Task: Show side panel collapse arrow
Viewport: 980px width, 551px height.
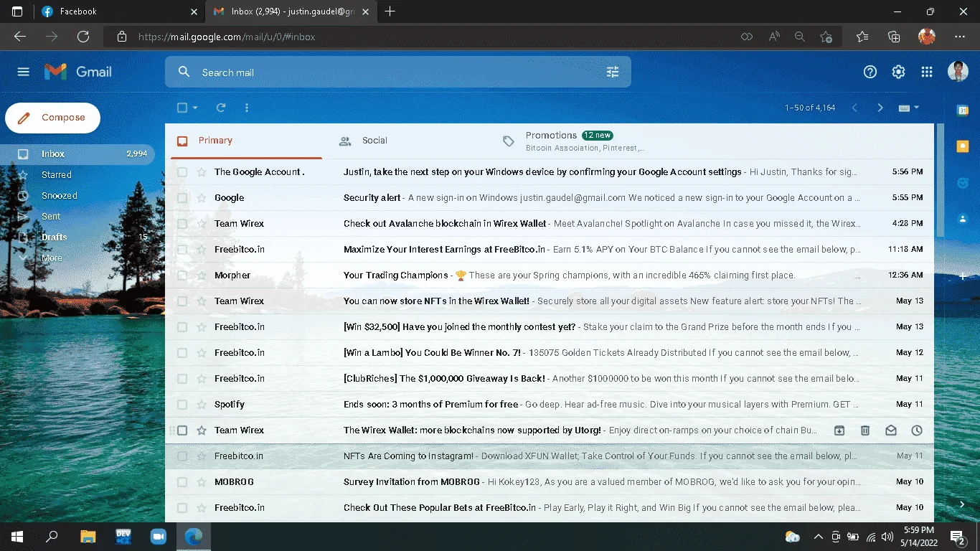Action: tap(963, 505)
